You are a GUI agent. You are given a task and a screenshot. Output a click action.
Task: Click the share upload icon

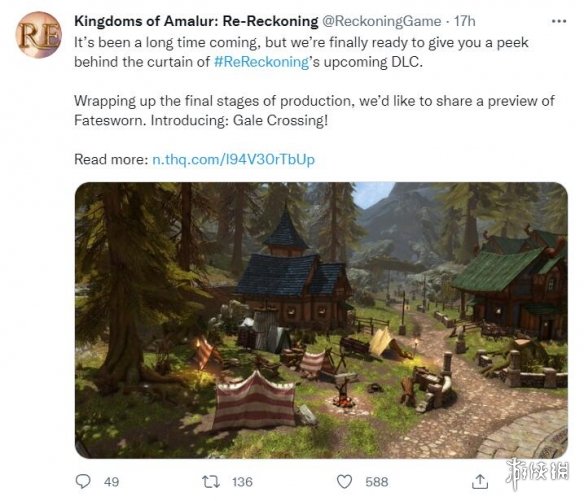pos(480,481)
